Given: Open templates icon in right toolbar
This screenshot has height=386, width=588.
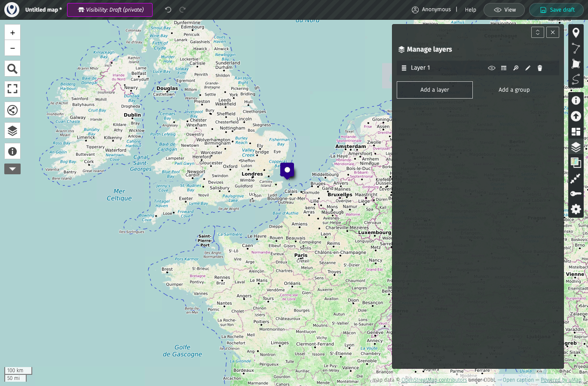Looking at the screenshot, I should pyautogui.click(x=576, y=132).
